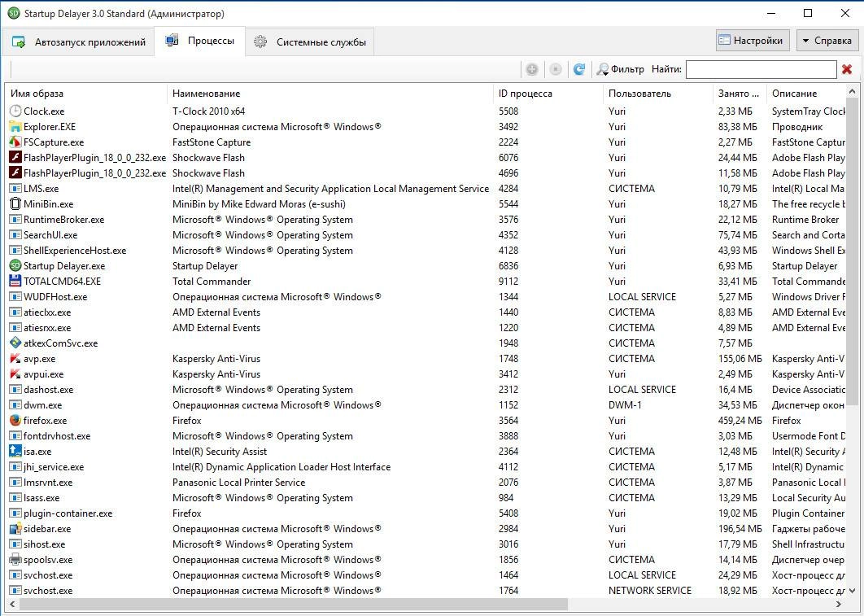The width and height of the screenshot is (864, 616).
Task: Click the vertical scrollbar thumb
Action: 853,251
